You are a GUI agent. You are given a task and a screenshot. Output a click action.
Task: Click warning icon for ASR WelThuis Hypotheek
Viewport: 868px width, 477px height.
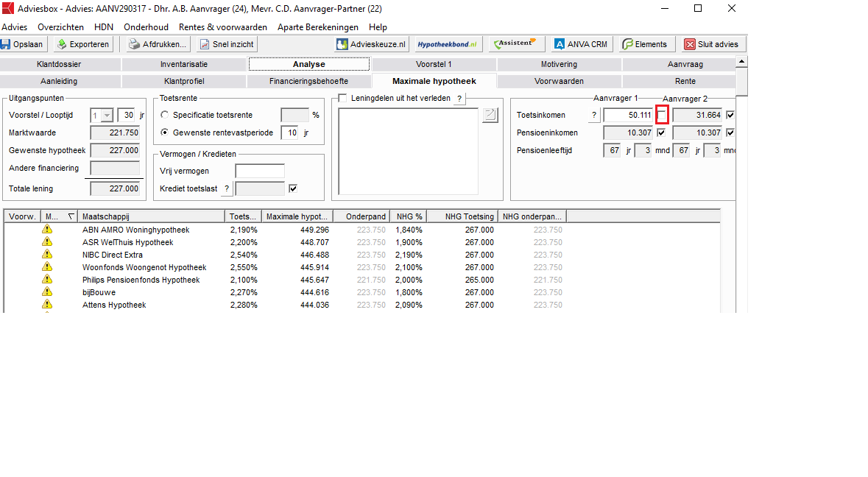[x=47, y=242]
